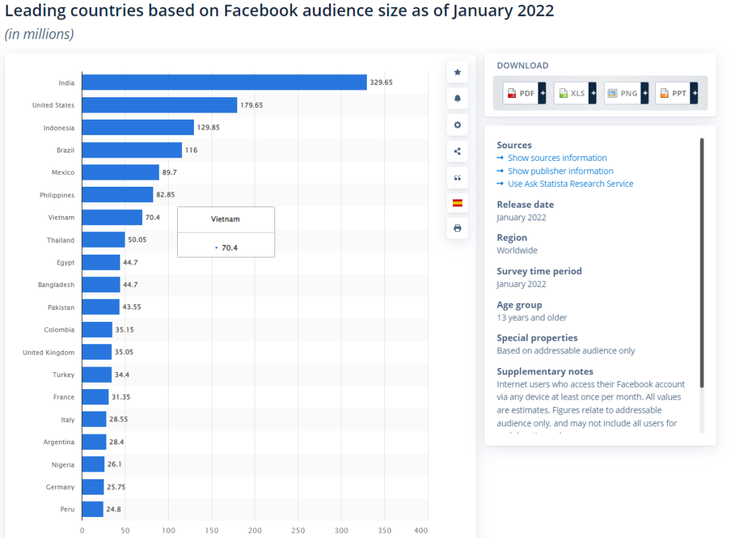Click the Pakistan bar

101,307
